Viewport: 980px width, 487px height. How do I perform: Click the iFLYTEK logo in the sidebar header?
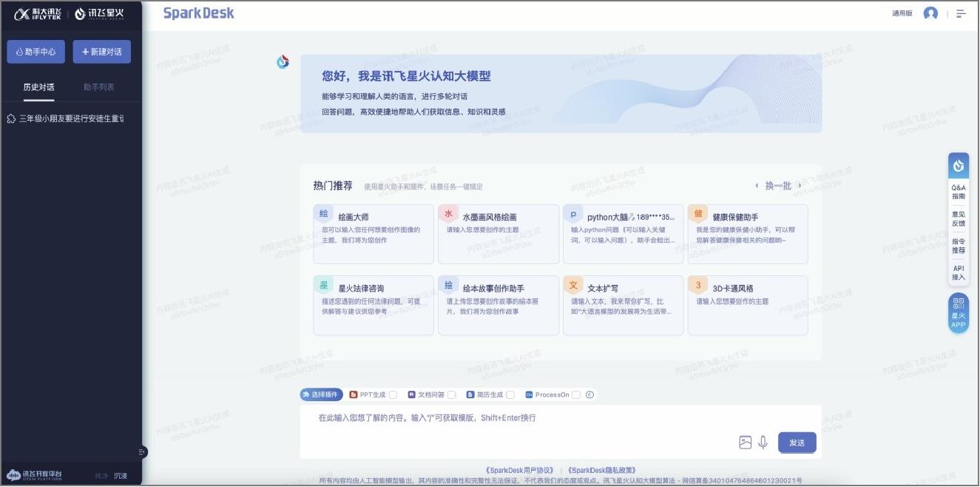[x=37, y=13]
